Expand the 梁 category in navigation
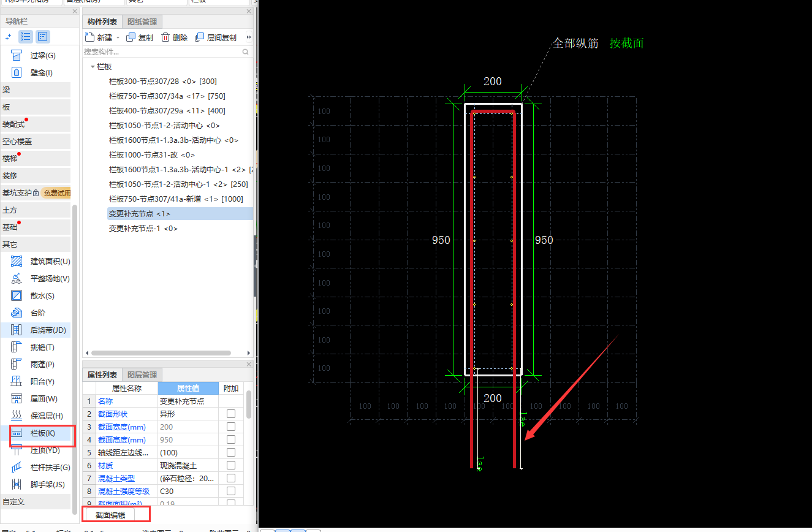Viewport: 812px width, 532px height. point(36,90)
